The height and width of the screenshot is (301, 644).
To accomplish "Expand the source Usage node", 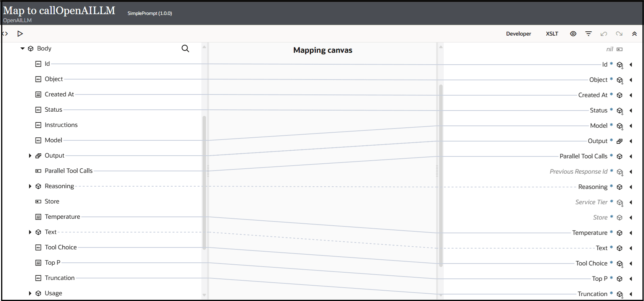I will click(30, 293).
